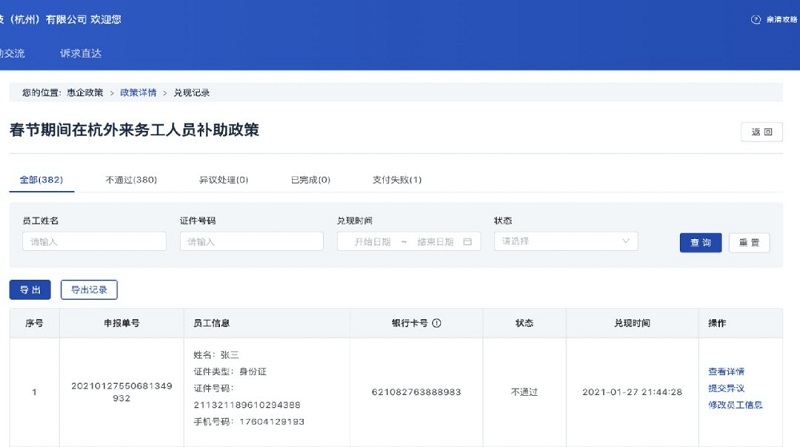The image size is (800, 447).
Task: Click 提交异议 link
Action: (726, 388)
